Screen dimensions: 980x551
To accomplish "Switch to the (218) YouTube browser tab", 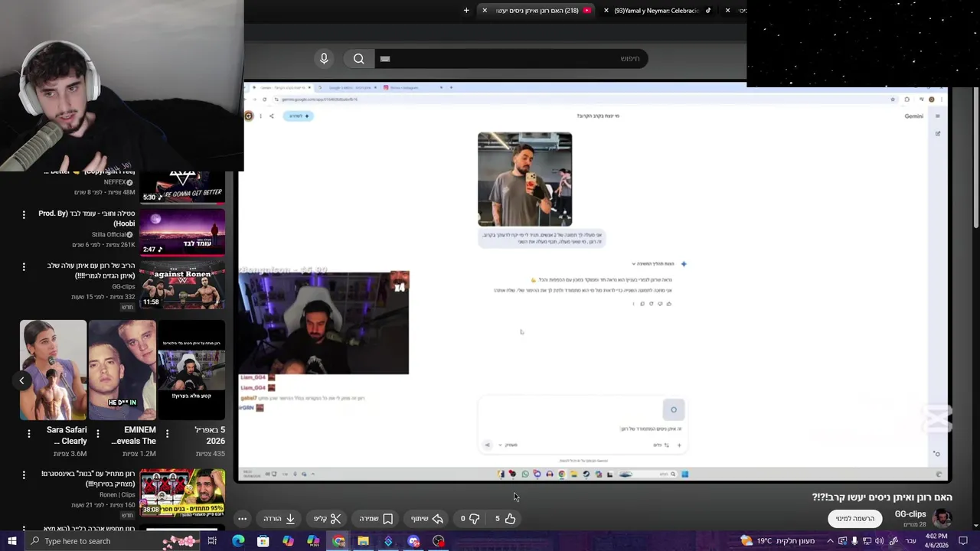I will [537, 11].
